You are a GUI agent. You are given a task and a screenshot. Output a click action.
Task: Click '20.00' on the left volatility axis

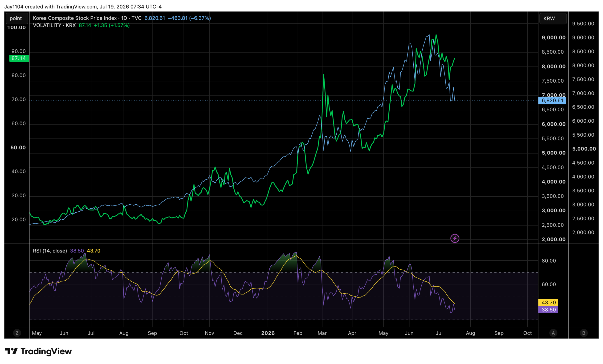(x=19, y=219)
